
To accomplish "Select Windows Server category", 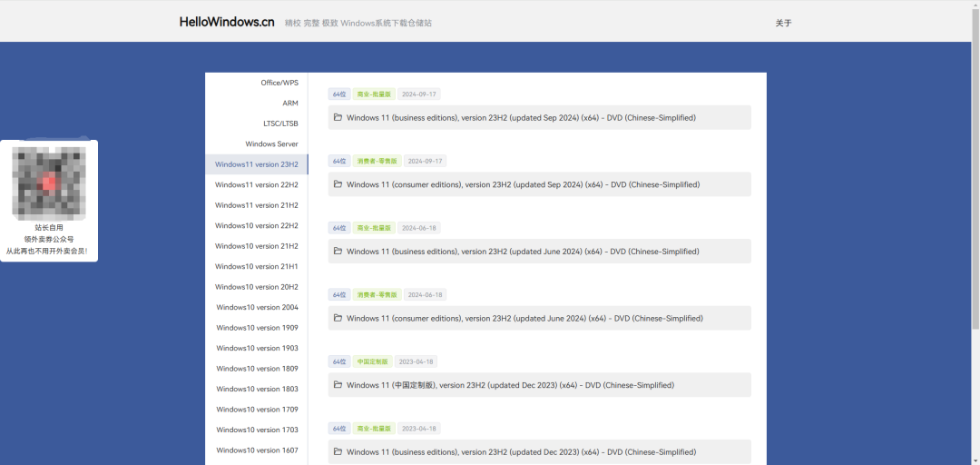I will 271,143.
